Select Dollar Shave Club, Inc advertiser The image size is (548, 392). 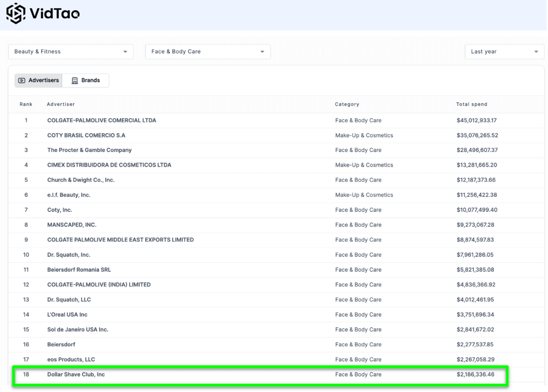point(76,375)
